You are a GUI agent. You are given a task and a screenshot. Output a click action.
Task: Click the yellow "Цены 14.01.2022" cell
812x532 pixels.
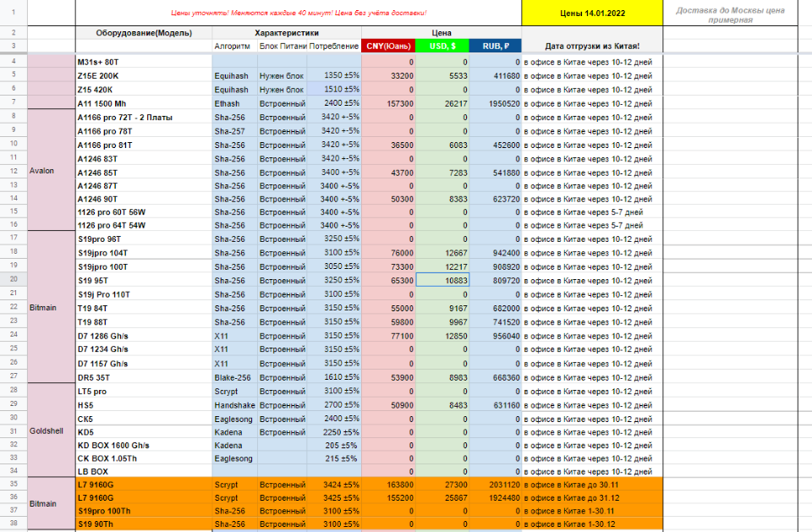591,14
